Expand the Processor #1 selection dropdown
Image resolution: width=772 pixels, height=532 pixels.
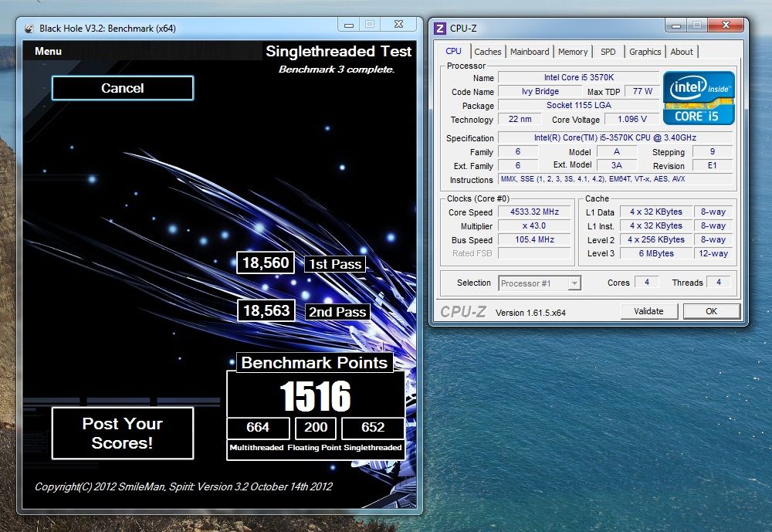(574, 283)
